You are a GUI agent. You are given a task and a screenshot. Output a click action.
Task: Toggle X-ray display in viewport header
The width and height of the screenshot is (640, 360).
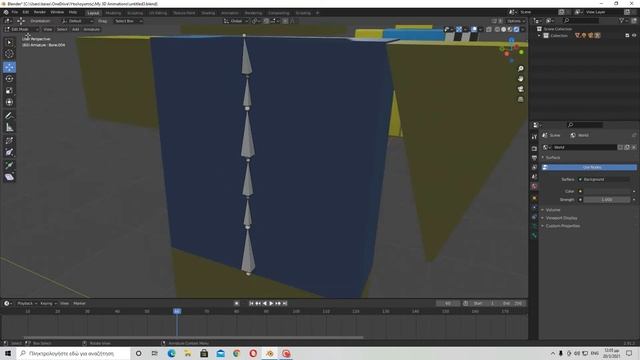489,29
